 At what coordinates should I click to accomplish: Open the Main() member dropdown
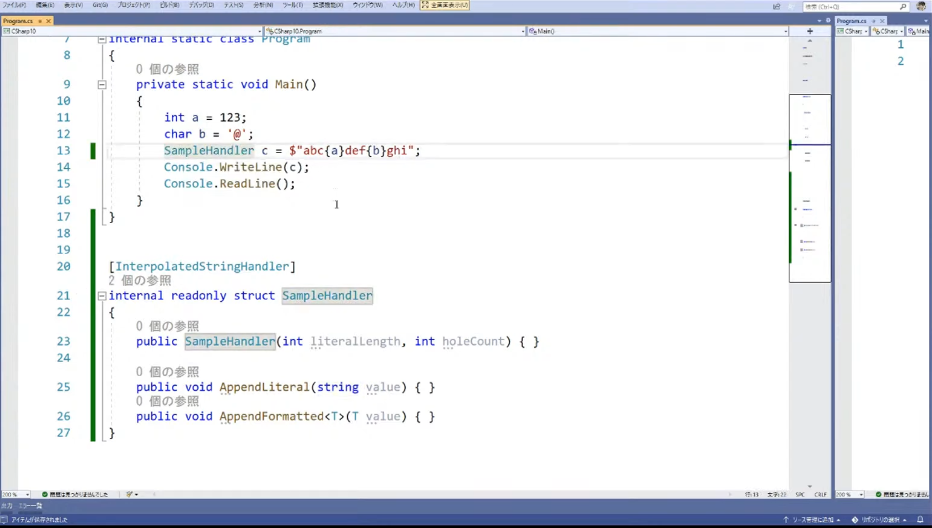[x=658, y=31]
